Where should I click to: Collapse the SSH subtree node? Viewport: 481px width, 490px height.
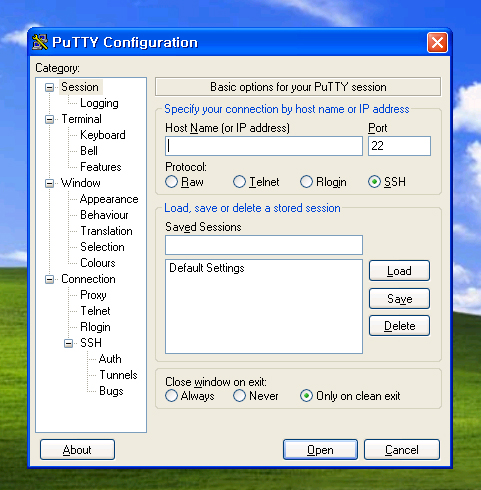coord(68,343)
